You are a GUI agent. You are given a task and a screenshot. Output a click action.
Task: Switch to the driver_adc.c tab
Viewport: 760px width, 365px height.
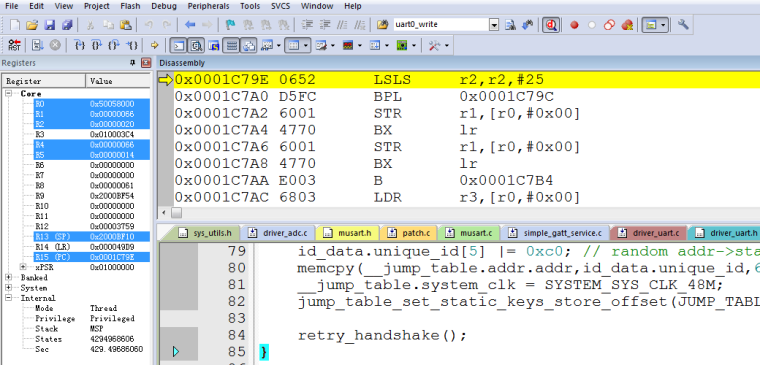279,233
